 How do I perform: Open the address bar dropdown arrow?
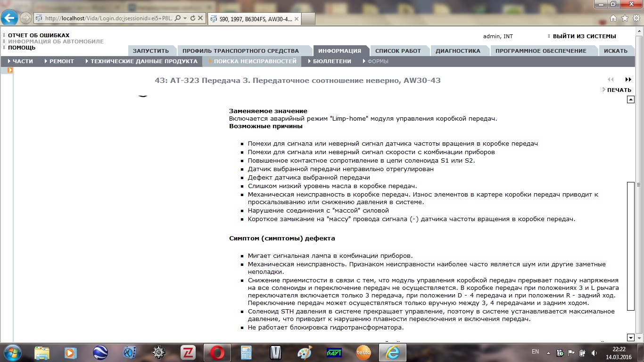[x=185, y=18]
